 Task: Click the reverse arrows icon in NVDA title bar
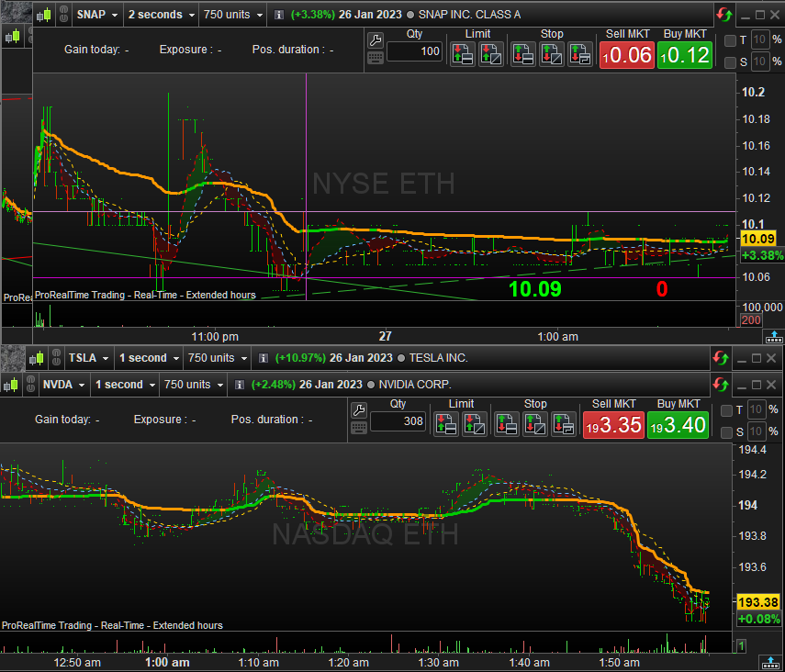coord(721,385)
